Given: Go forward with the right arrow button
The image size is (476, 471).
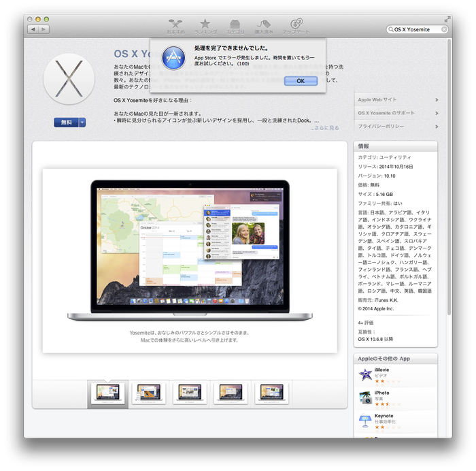Looking at the screenshot, I should [44, 29].
